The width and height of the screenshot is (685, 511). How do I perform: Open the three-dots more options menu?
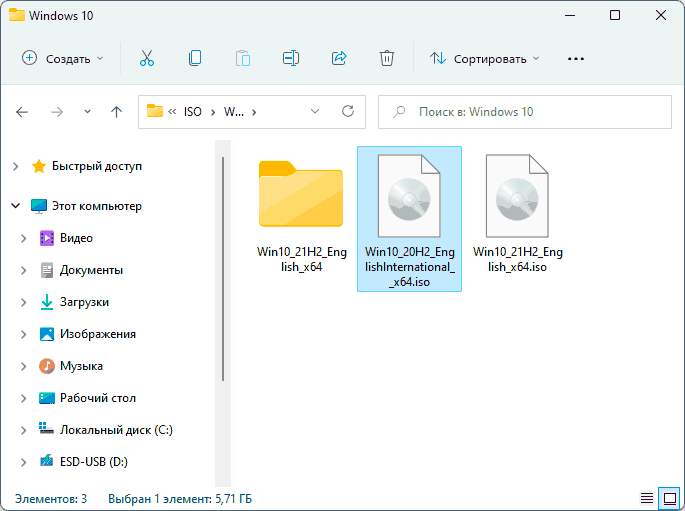tap(576, 59)
